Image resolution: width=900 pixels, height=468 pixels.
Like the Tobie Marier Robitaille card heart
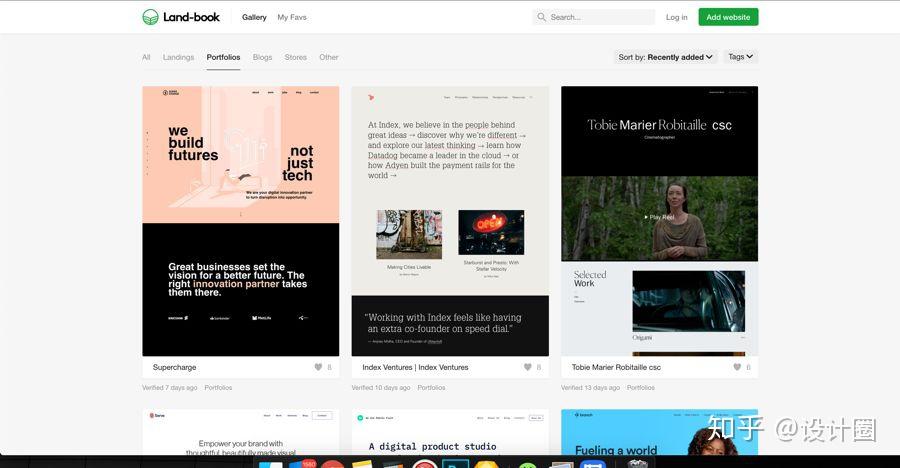737,367
